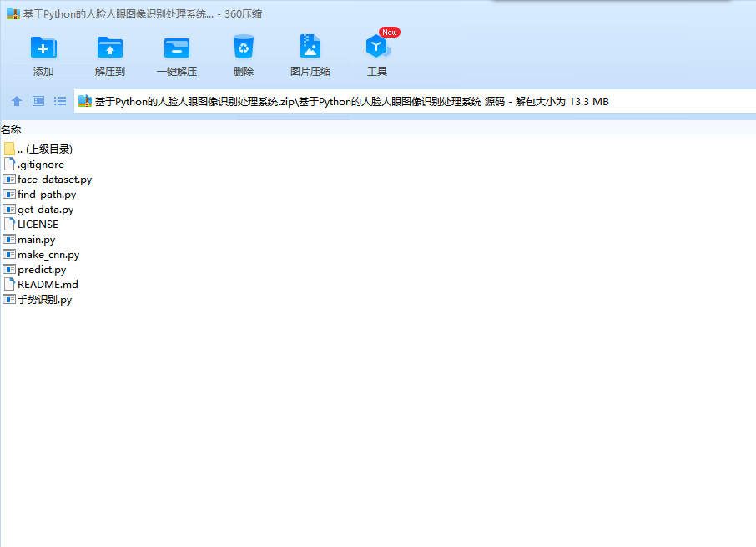Click the 删除 (Delete) trash icon
This screenshot has width=756, height=547.
point(244,47)
